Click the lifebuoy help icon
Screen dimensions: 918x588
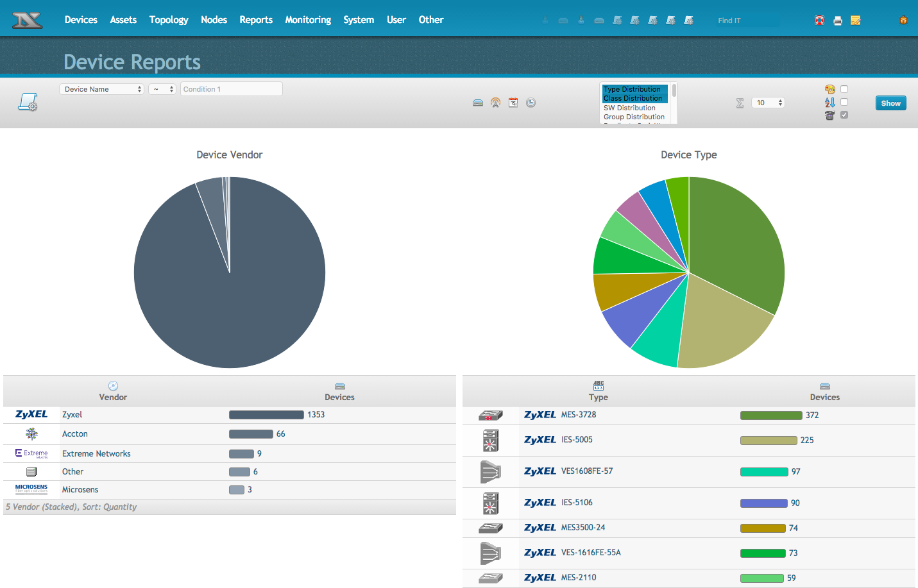click(x=819, y=21)
